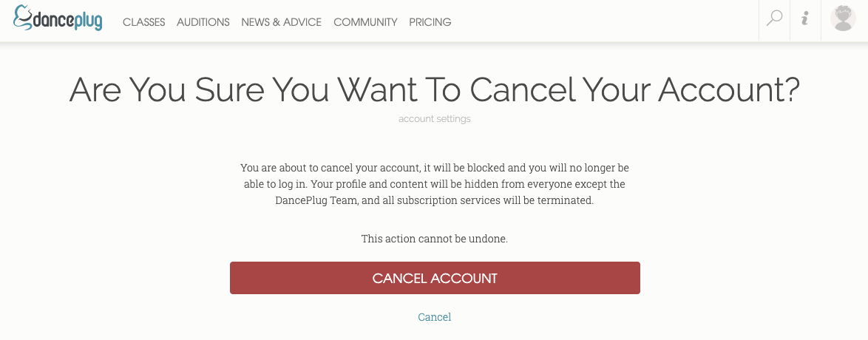Select News & Advice in navigation
Image resolution: width=868 pixels, height=340 pixels.
[x=281, y=22]
